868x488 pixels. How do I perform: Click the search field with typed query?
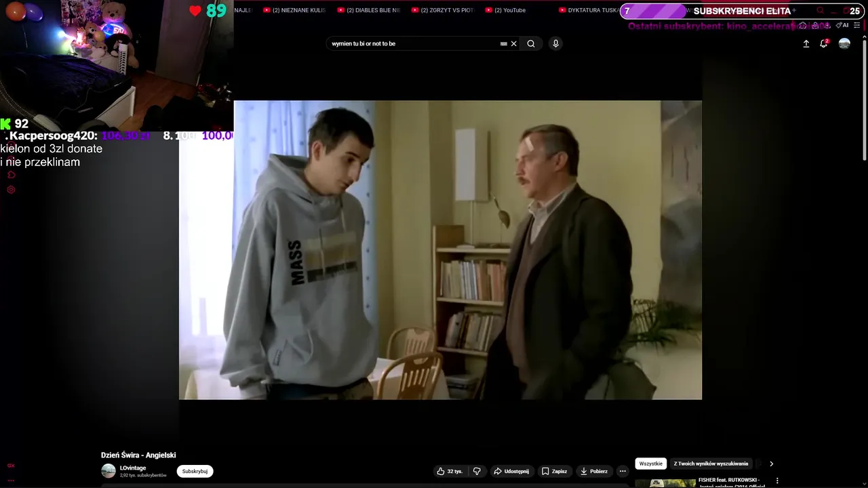pos(414,43)
